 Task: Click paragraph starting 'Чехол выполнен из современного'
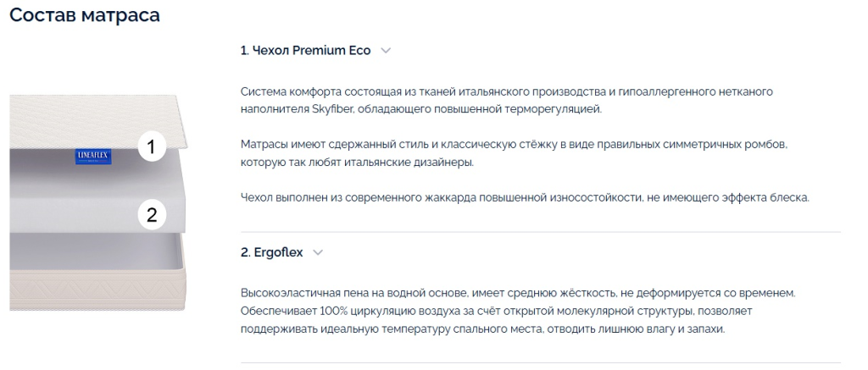tap(525, 197)
